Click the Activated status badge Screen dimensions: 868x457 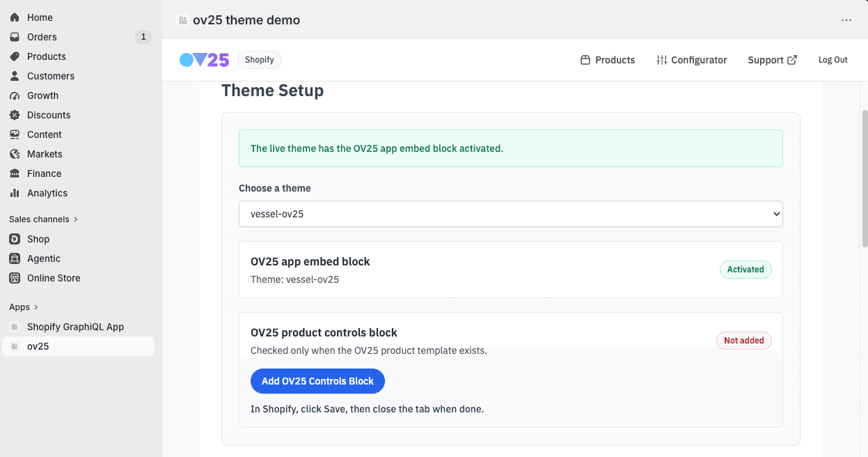click(x=745, y=270)
